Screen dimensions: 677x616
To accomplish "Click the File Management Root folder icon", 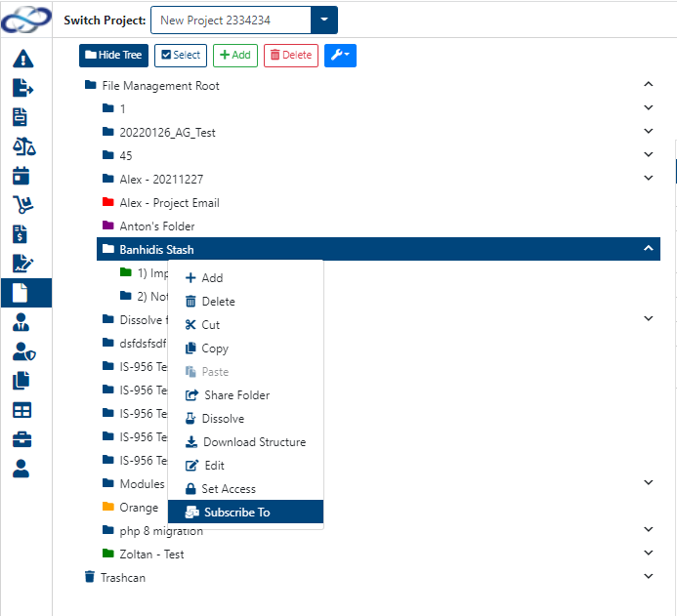I will tap(90, 84).
